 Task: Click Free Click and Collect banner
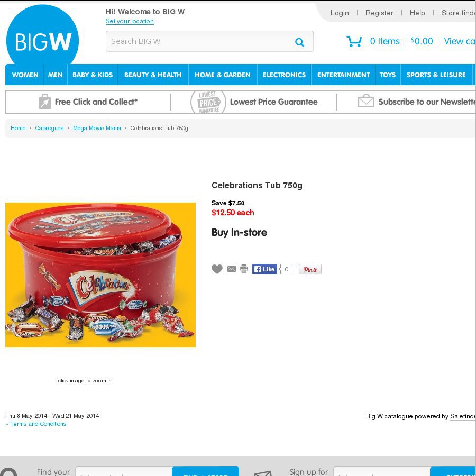pyautogui.click(x=88, y=102)
